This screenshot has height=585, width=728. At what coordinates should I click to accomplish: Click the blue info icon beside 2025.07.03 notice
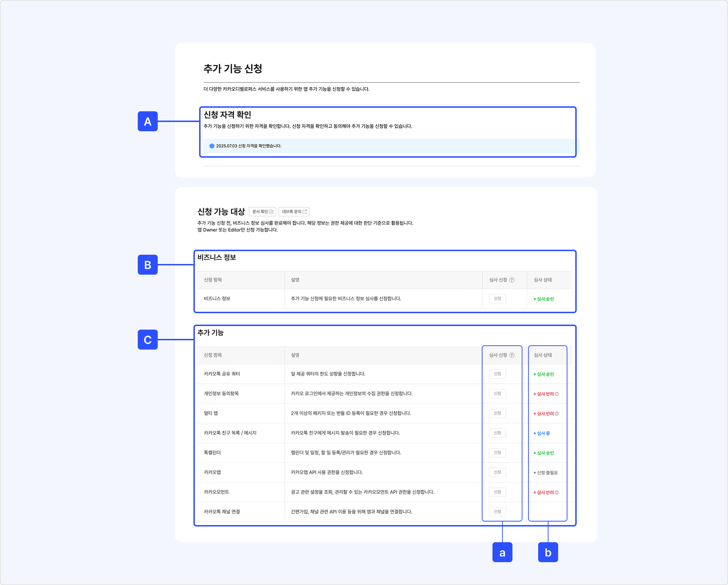coord(212,146)
